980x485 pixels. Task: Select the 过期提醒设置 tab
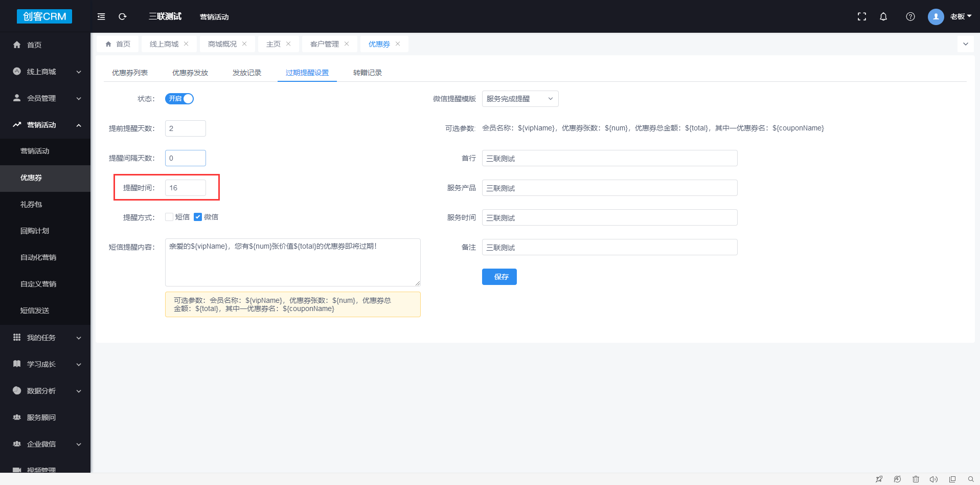(307, 73)
